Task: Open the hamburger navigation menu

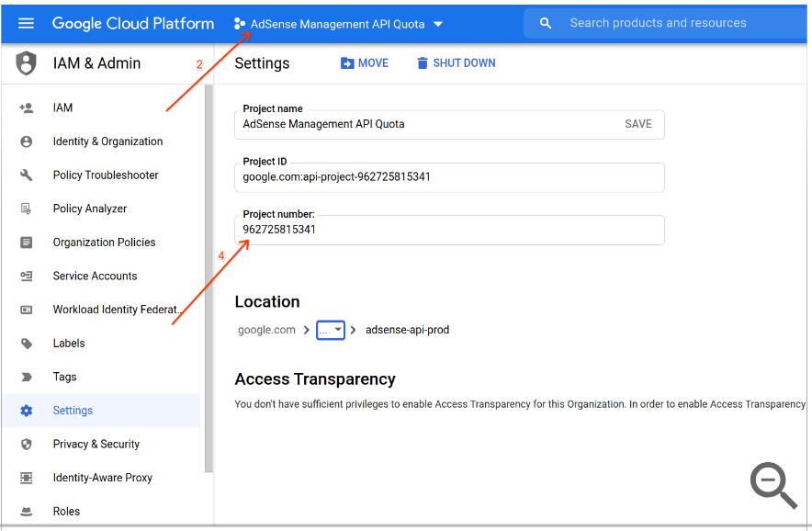Action: click(26, 23)
